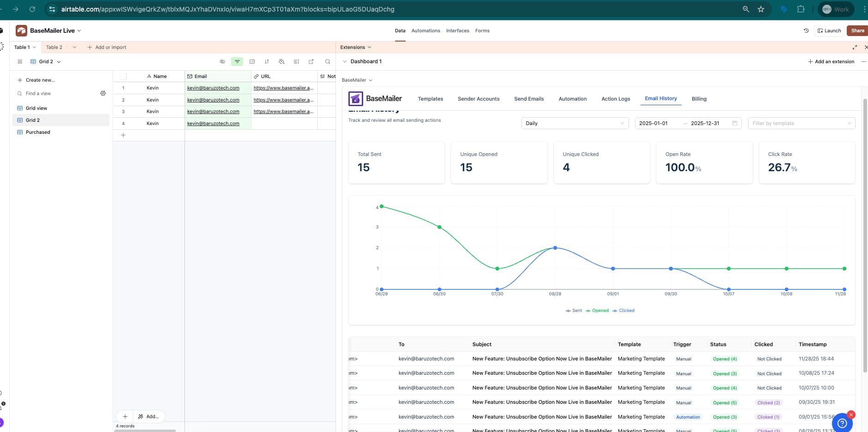
Task: Open the row color paint bucket
Action: 281,61
